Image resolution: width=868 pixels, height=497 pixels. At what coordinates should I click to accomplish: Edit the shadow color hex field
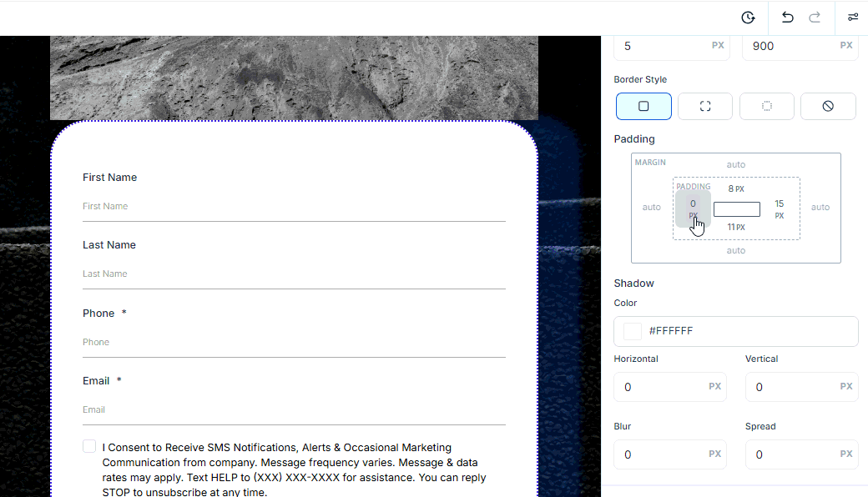747,331
